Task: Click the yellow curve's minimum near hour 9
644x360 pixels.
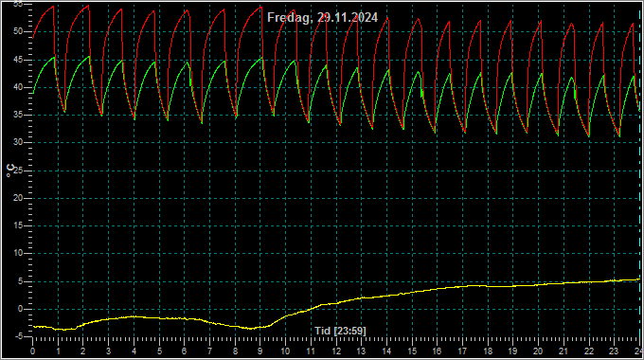Action: coord(251,329)
